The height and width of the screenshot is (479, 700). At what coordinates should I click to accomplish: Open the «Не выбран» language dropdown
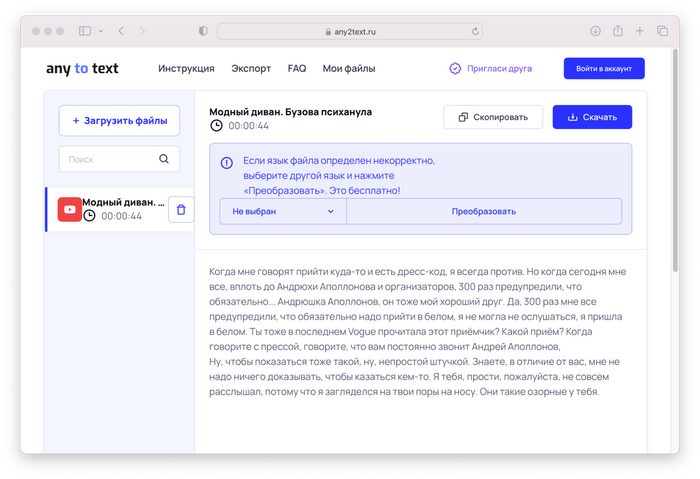[x=283, y=212]
